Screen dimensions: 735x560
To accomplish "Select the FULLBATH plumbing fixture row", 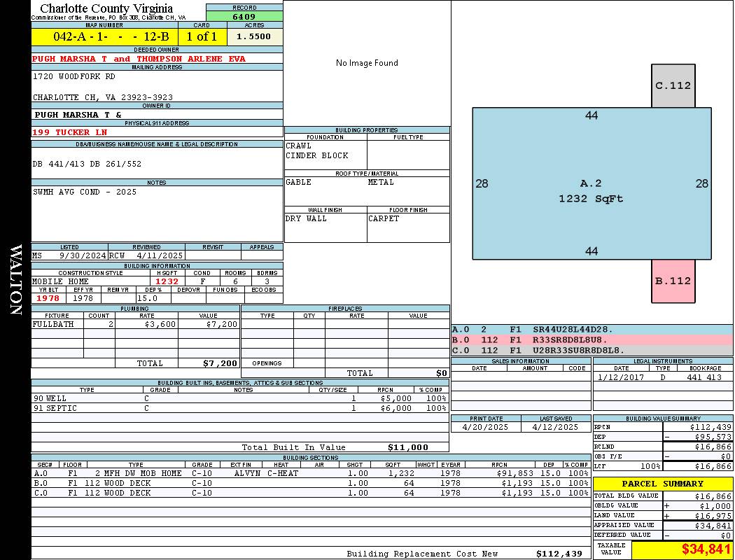I will pyautogui.click(x=135, y=324).
